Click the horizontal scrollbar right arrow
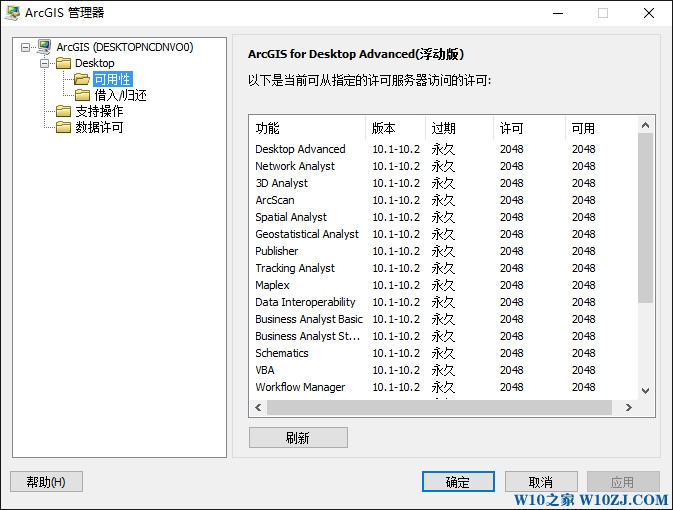The width and height of the screenshot is (673, 510). [628, 408]
